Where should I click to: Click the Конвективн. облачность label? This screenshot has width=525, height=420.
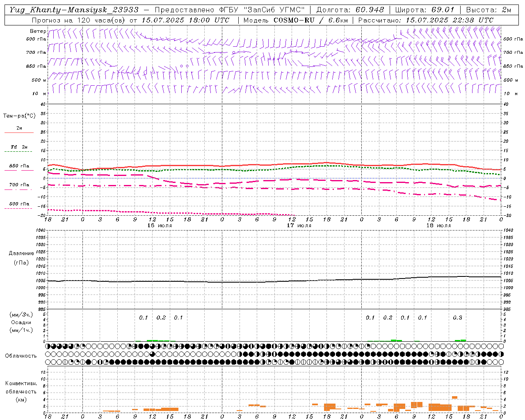coord(21,388)
